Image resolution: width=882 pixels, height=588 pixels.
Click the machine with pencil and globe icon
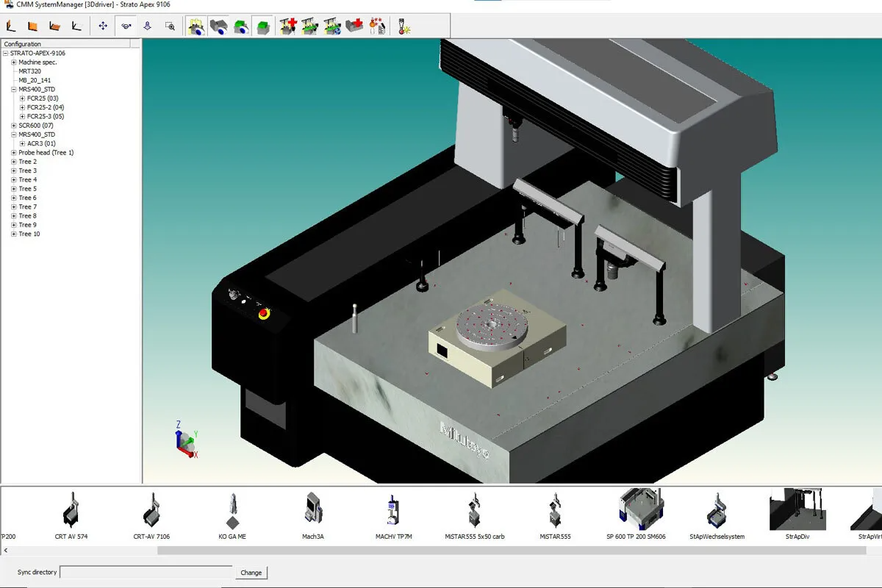332,26
